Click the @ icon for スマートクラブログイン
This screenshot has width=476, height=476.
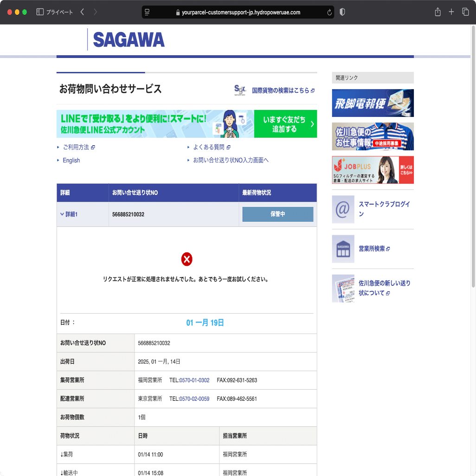(x=343, y=210)
